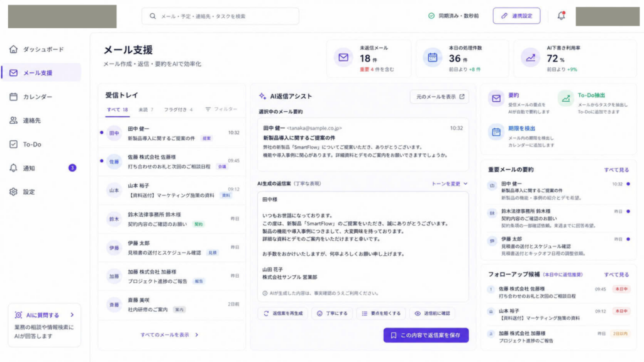Open 鈴木法律事務所 summary in 重要メールの要約
644x362 pixels.
558,218
